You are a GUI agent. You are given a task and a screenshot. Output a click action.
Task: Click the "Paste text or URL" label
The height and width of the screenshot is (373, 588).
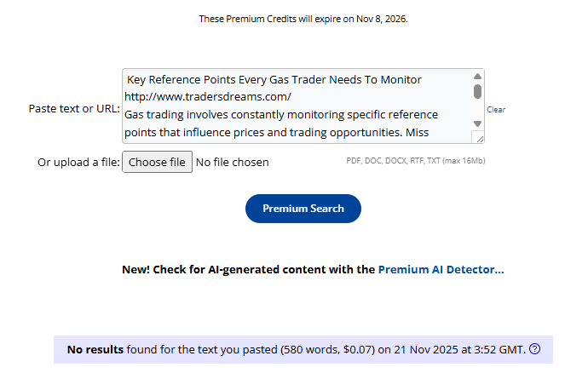74,109
